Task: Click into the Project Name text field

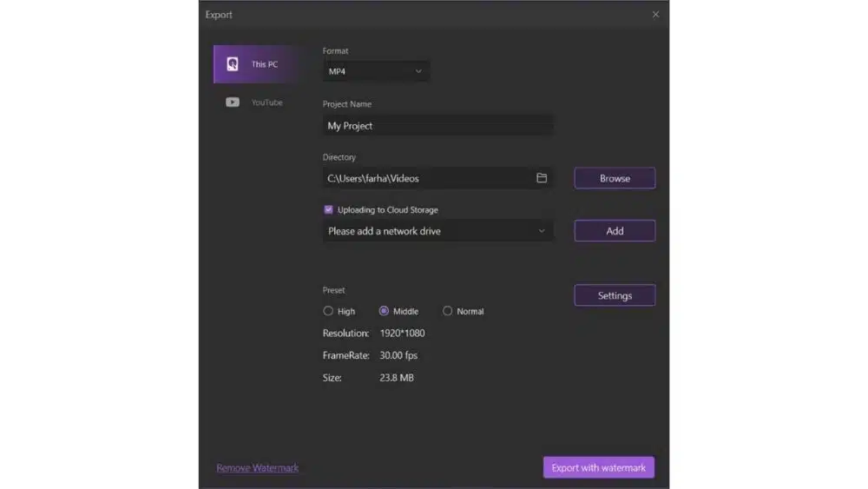Action: coord(437,126)
